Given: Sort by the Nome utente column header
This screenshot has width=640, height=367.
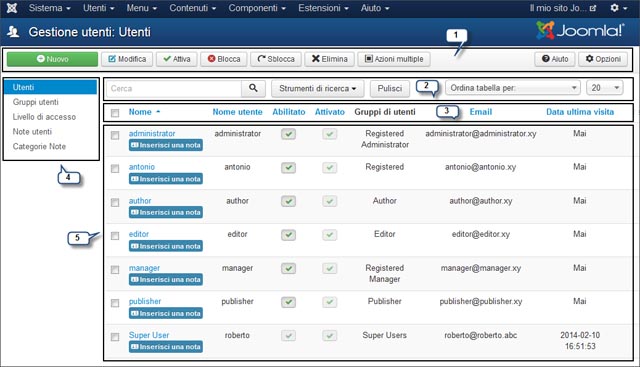Looking at the screenshot, I should [x=237, y=112].
